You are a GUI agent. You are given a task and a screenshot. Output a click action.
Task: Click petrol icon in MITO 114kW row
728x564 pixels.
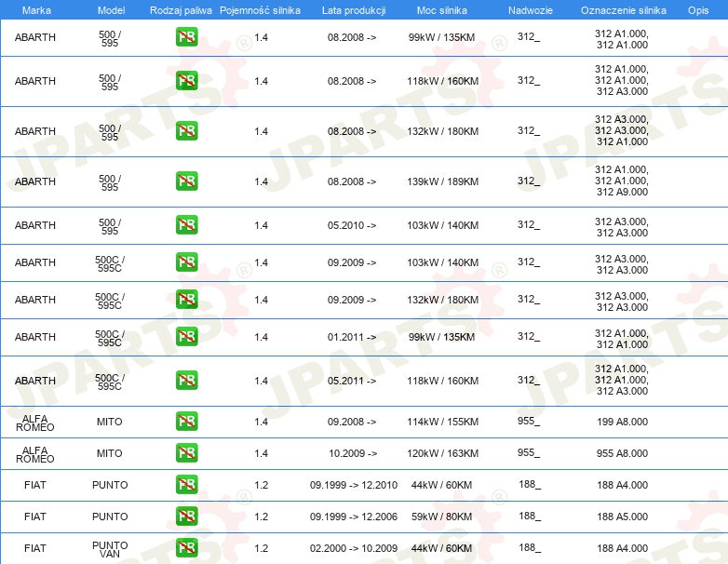coord(186,421)
